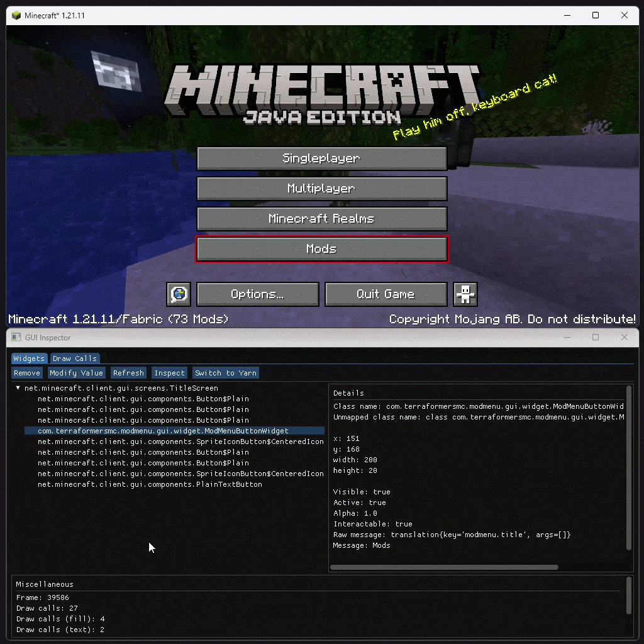Collapse the TitleScreen tree node arrow
644x644 pixels.
click(18, 387)
